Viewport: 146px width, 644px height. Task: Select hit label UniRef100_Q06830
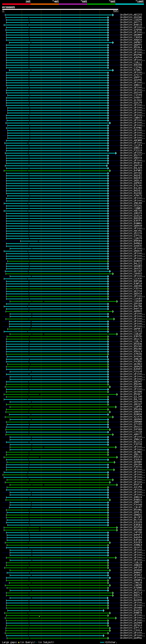coord(131,246)
